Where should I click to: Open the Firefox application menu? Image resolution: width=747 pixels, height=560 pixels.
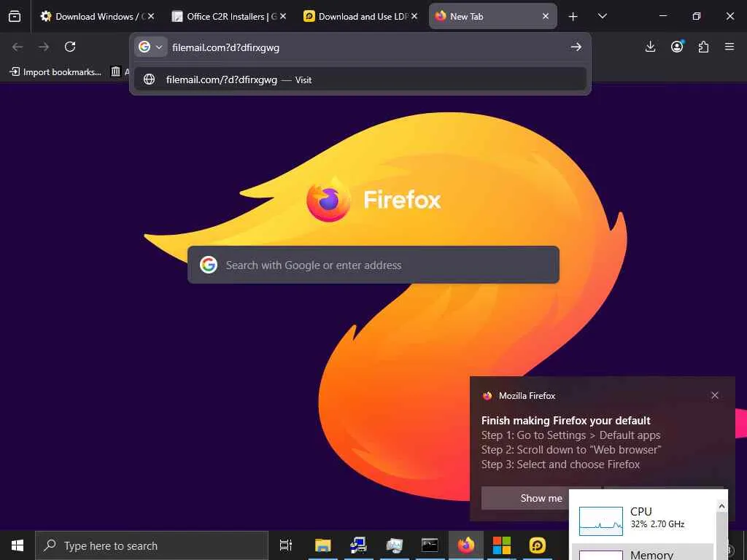click(x=729, y=47)
